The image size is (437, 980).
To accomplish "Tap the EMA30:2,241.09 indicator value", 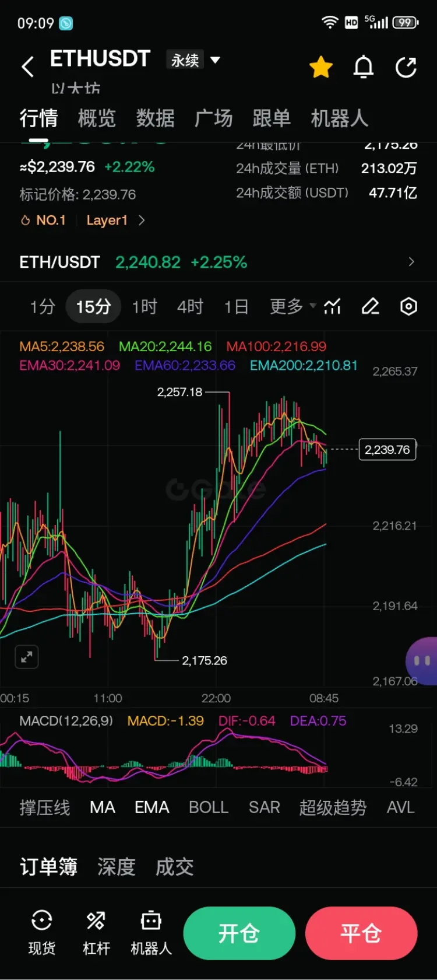I will [70, 366].
